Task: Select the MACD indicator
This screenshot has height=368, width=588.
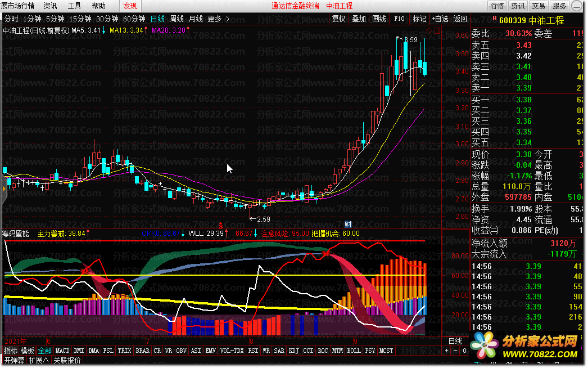Action: pyautogui.click(x=62, y=351)
